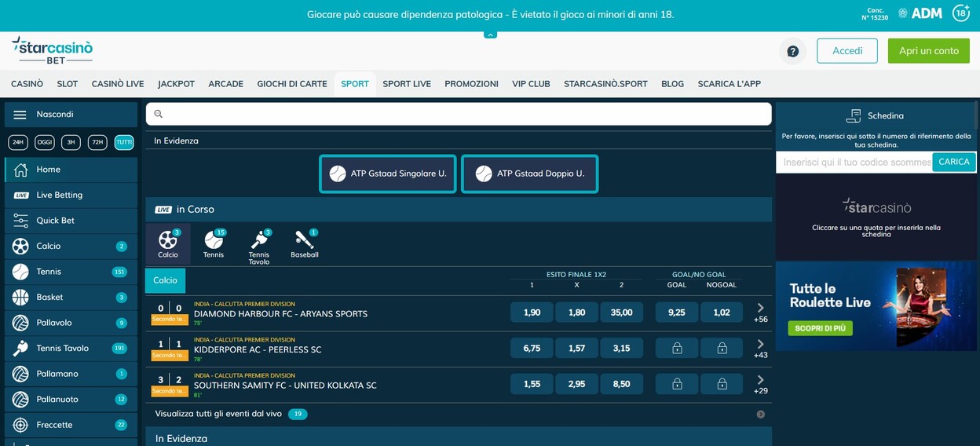Click the CARICA button
The image size is (980, 446).
(954, 162)
